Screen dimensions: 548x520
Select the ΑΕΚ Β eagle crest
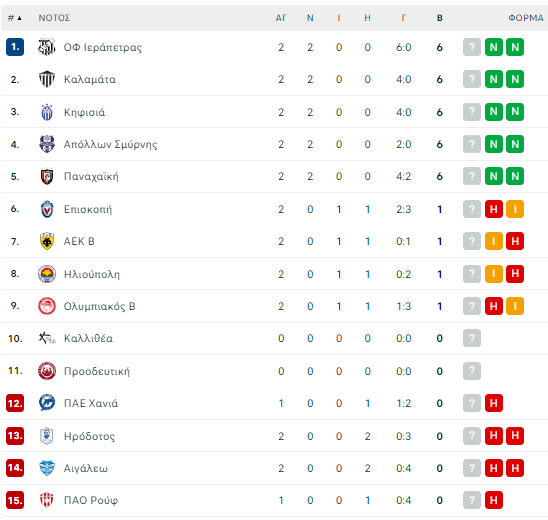coord(46,241)
